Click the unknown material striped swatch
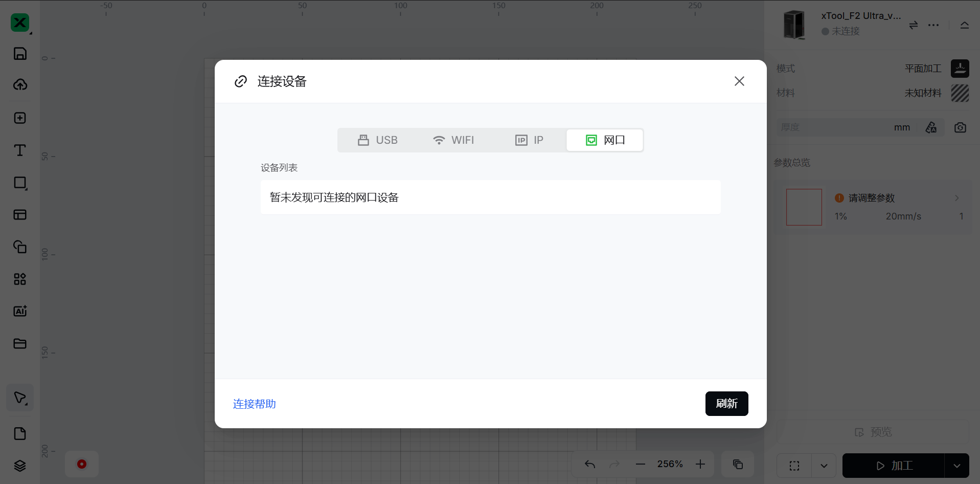The height and width of the screenshot is (484, 980). click(960, 93)
